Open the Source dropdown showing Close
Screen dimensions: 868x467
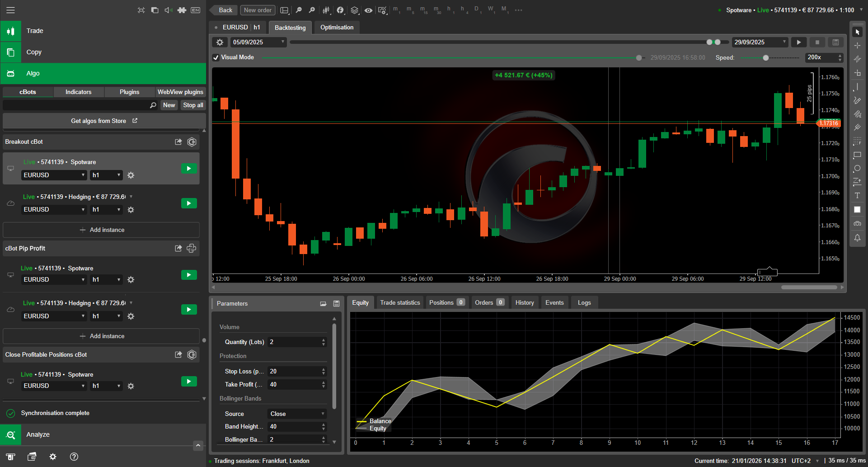(x=296, y=414)
